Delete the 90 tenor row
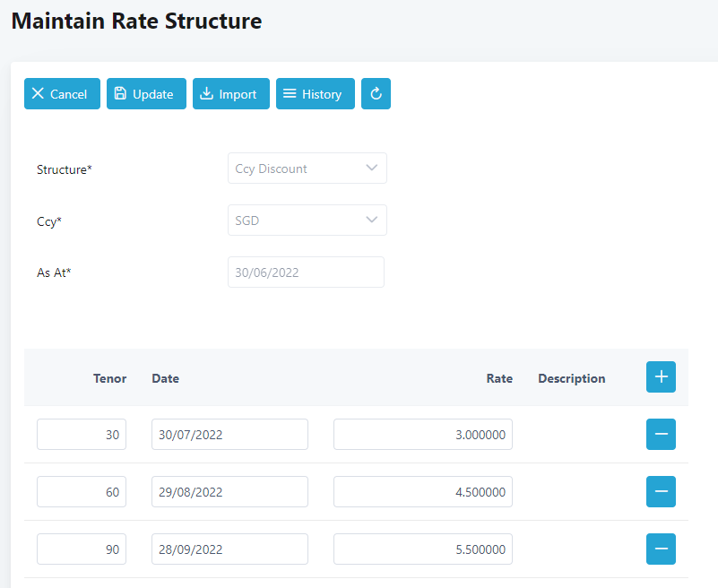718x588 pixels. click(661, 549)
